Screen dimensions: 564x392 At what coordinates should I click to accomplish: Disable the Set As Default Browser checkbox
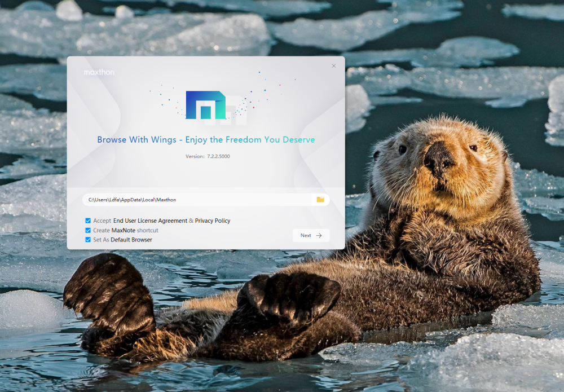tap(88, 240)
